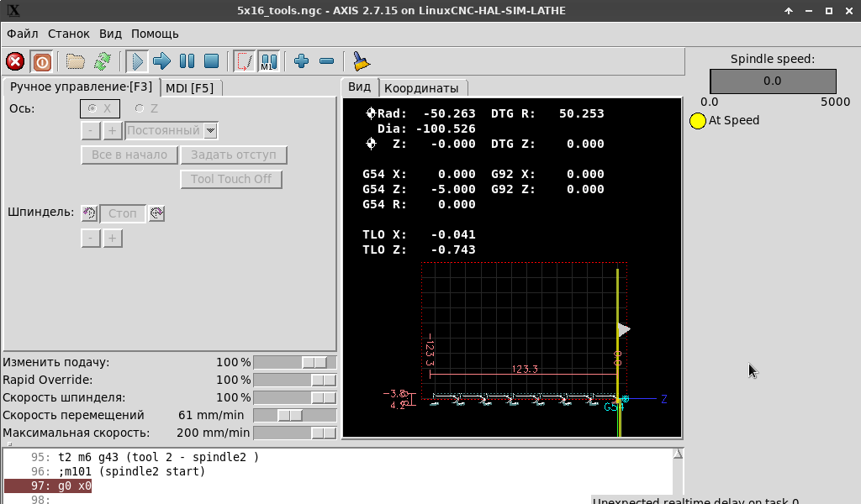Open the Вид menu
The height and width of the screenshot is (504, 861).
[x=110, y=34]
